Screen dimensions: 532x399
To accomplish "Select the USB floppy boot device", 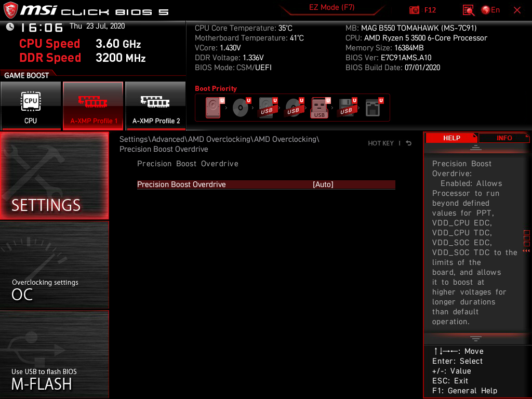I will (347, 108).
